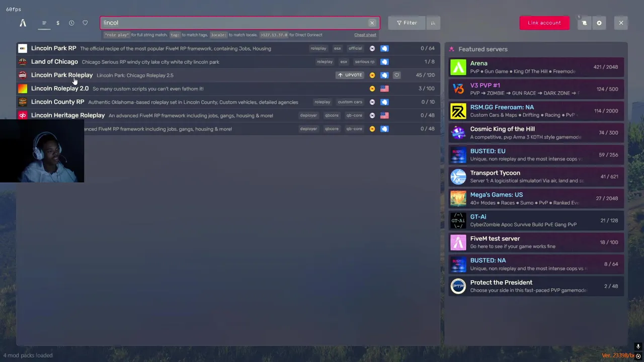The height and width of the screenshot is (362, 644).
Task: Click the silver badge on Lincoln Park RP
Action: [x=372, y=48]
